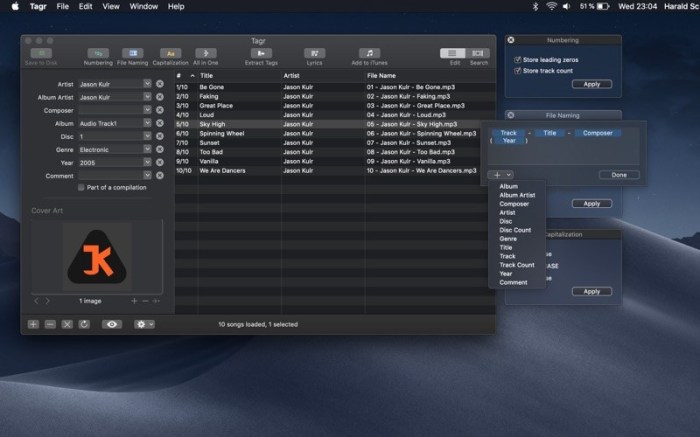Click Done in the File Naming popover
The image size is (700, 437).
click(x=618, y=175)
